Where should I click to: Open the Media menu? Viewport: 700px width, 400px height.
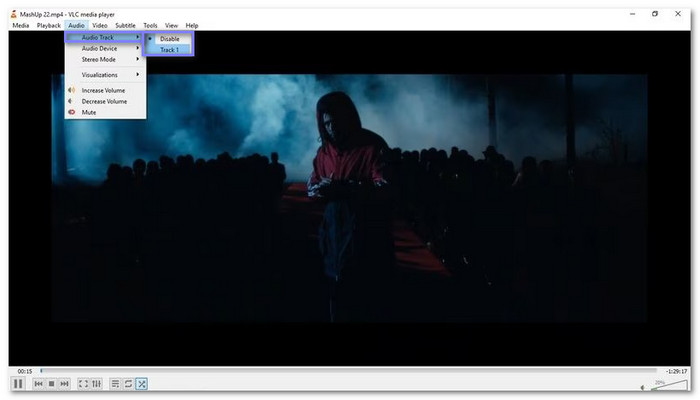coord(21,25)
